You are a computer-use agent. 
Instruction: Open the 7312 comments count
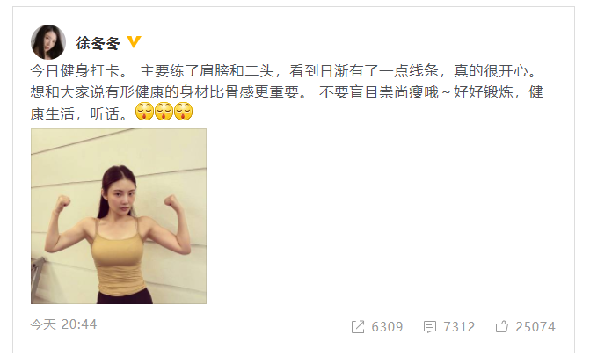[459, 327]
